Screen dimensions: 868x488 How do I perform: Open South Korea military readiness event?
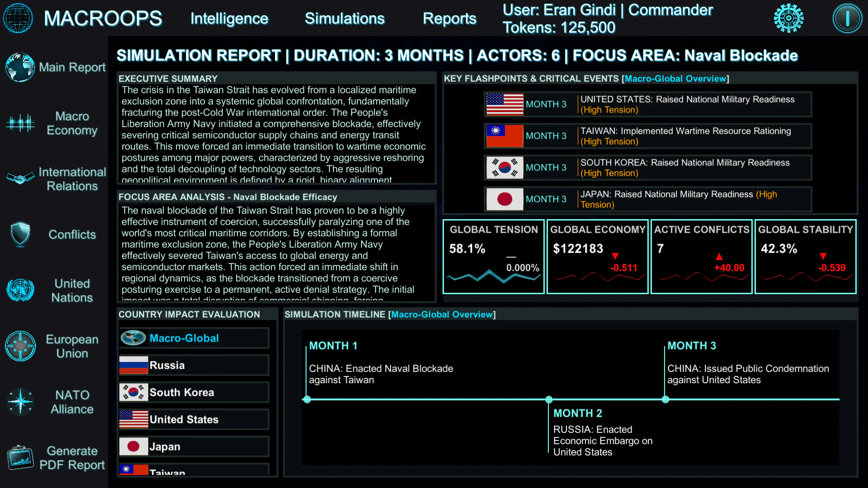coord(648,168)
